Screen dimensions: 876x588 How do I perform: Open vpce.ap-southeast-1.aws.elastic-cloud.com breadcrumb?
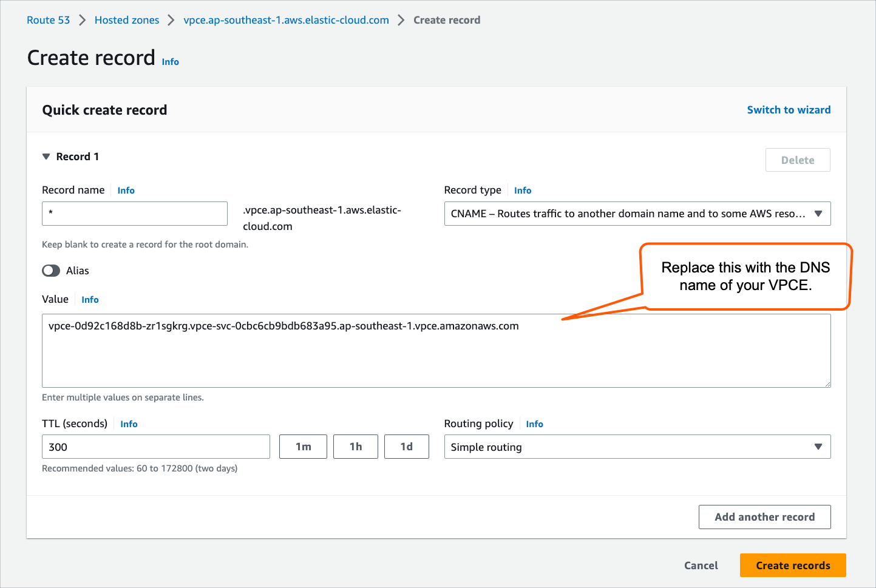click(286, 20)
